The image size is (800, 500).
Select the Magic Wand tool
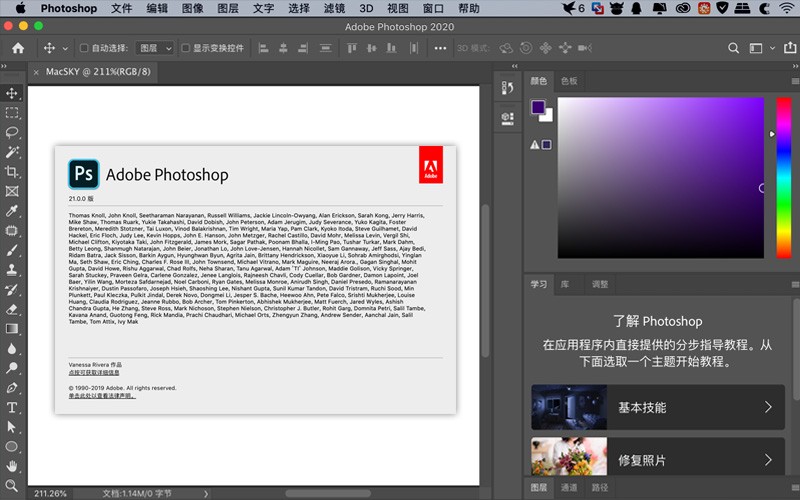pyautogui.click(x=12, y=152)
